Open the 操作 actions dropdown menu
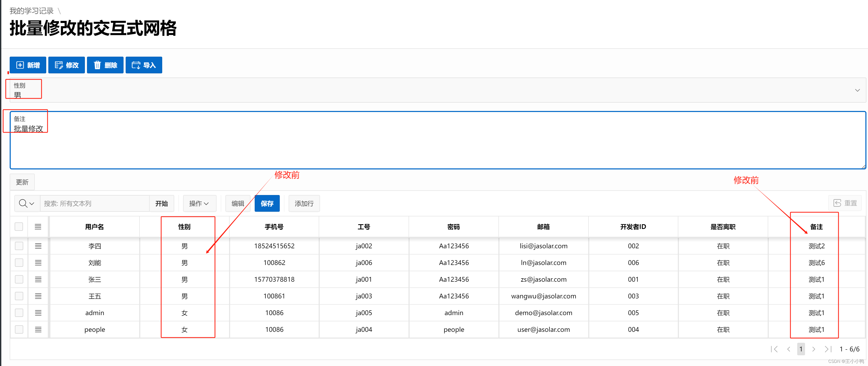 tap(199, 203)
